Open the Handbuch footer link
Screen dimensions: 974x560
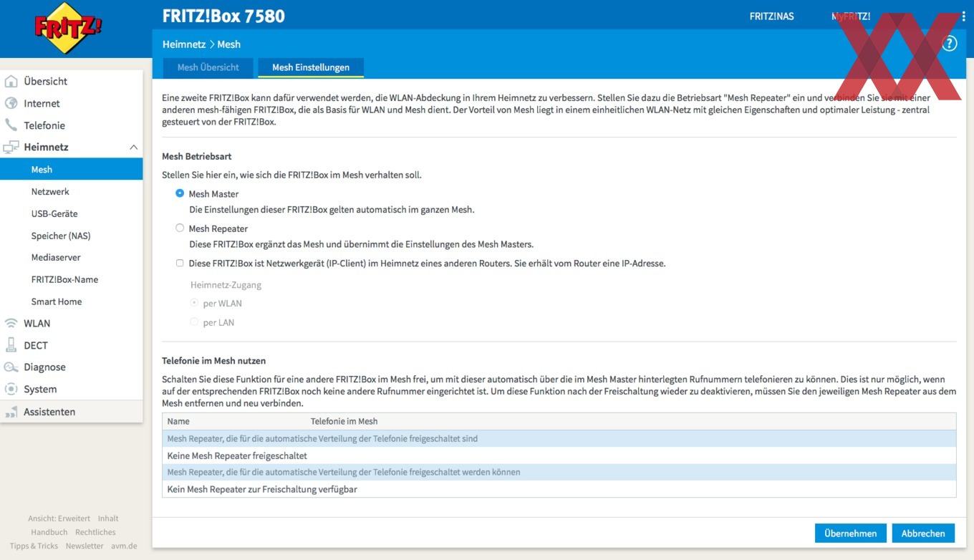pos(49,532)
